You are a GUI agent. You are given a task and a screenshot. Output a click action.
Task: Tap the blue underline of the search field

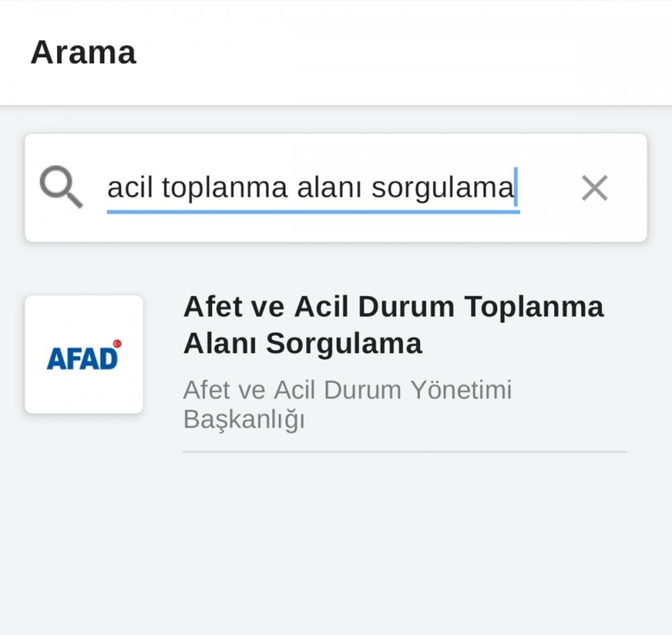tap(312, 211)
